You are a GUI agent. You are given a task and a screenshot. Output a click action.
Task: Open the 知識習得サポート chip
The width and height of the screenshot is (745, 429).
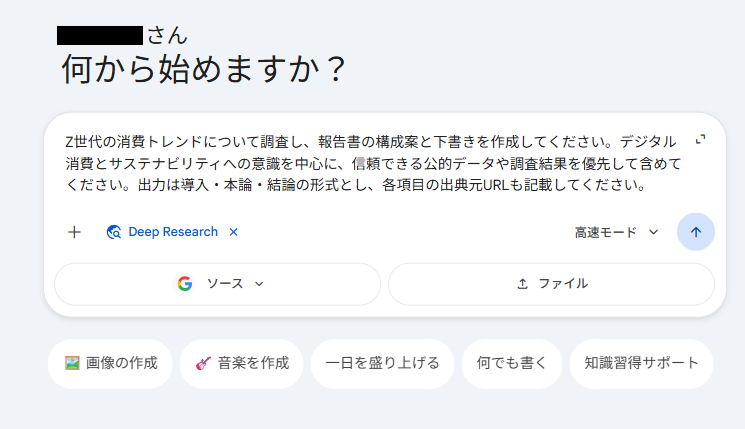[x=641, y=363]
